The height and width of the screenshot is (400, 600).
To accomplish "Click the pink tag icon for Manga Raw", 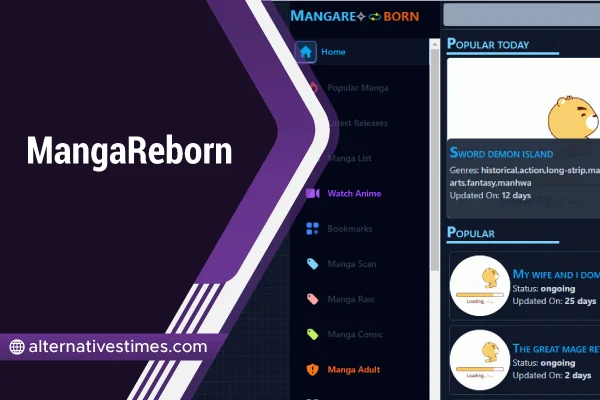I will [313, 299].
